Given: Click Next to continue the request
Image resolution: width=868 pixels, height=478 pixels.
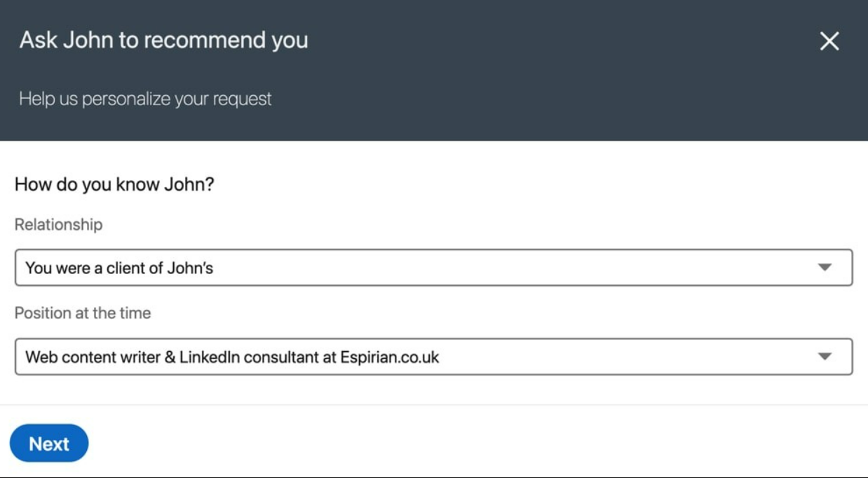Looking at the screenshot, I should 48,443.
